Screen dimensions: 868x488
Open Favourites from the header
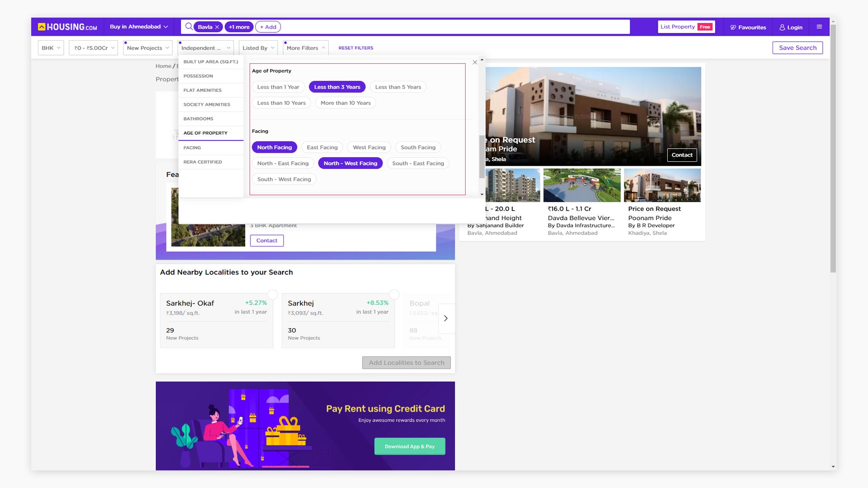[748, 27]
